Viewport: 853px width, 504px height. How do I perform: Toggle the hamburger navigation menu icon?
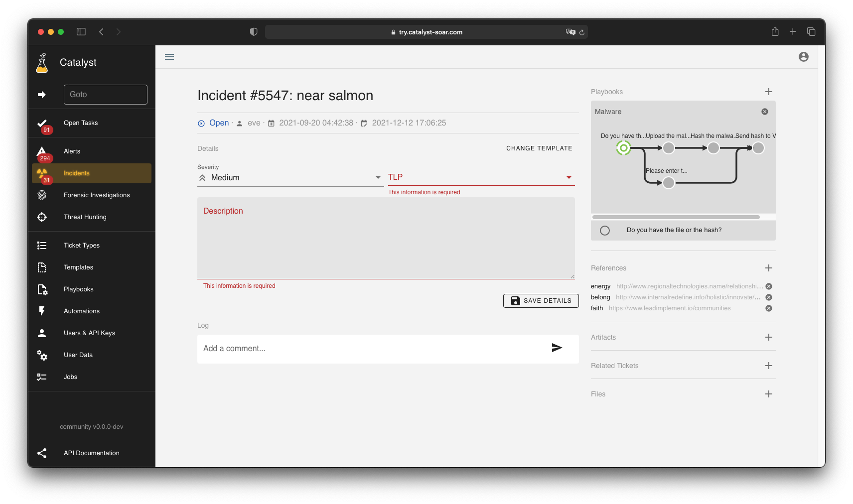tap(169, 57)
